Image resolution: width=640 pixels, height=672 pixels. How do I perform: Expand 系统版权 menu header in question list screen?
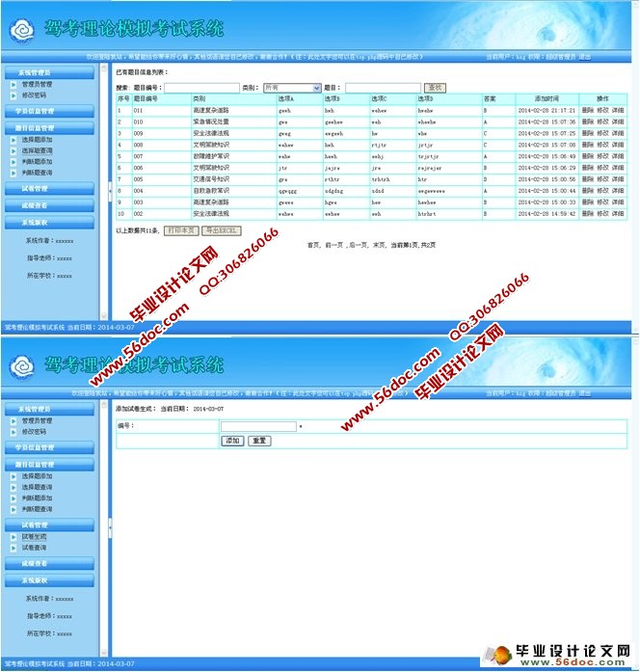pos(49,223)
